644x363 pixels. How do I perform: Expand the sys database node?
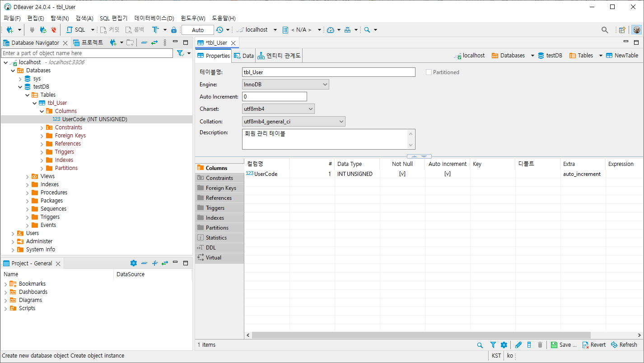20,79
